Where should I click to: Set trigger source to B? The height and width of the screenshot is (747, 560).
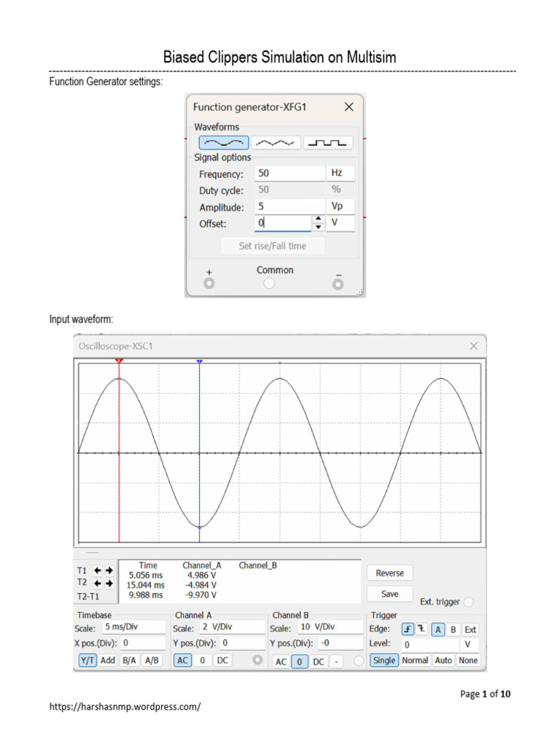(x=454, y=630)
